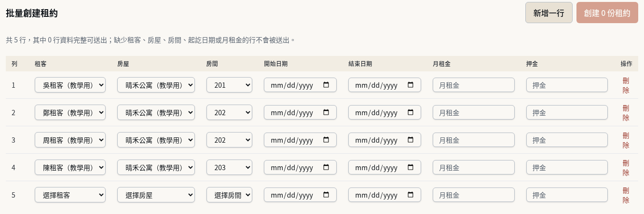Click the 操作 column header
Viewport: 644px width, 214px height.
[x=626, y=64]
